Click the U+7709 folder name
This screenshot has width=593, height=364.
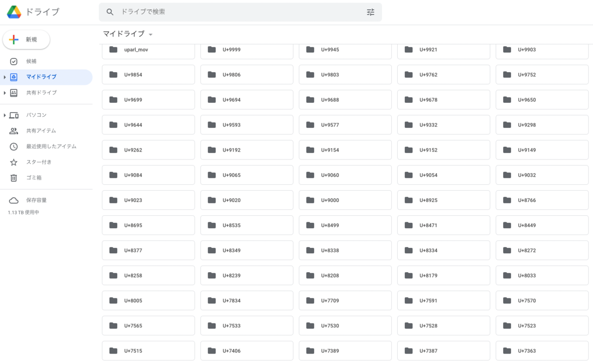330,301
